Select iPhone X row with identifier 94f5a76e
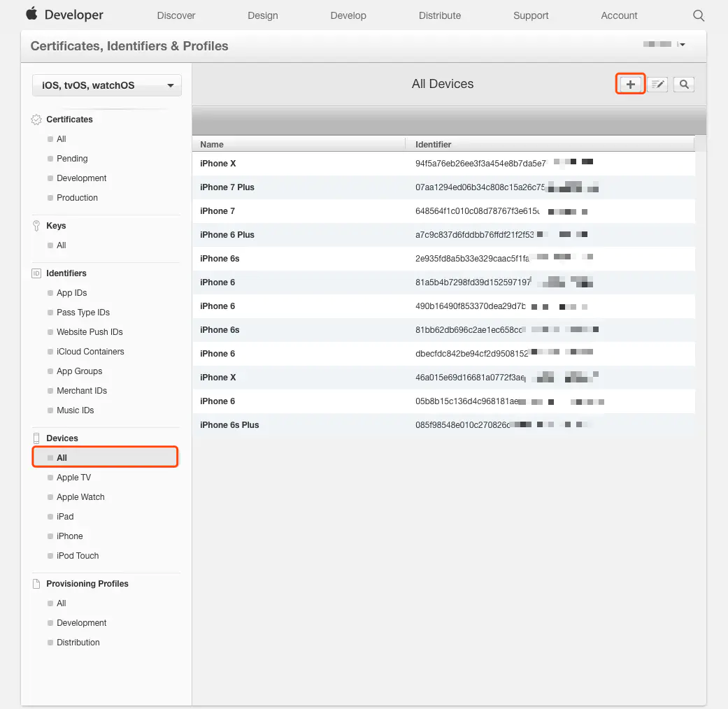This screenshot has height=709, width=728. click(443, 164)
